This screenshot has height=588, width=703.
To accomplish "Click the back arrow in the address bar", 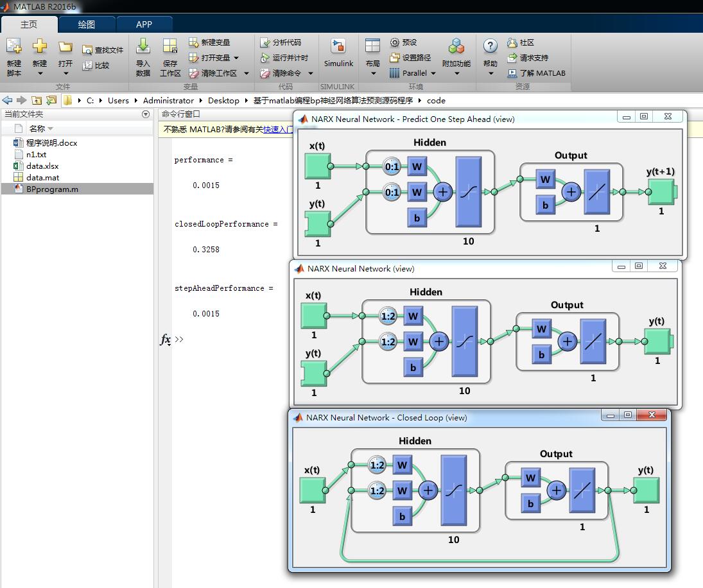I will [7, 100].
